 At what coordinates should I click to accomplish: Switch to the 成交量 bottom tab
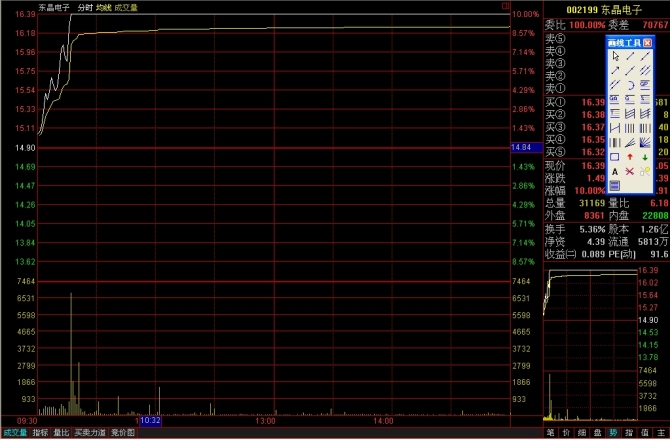(14, 433)
